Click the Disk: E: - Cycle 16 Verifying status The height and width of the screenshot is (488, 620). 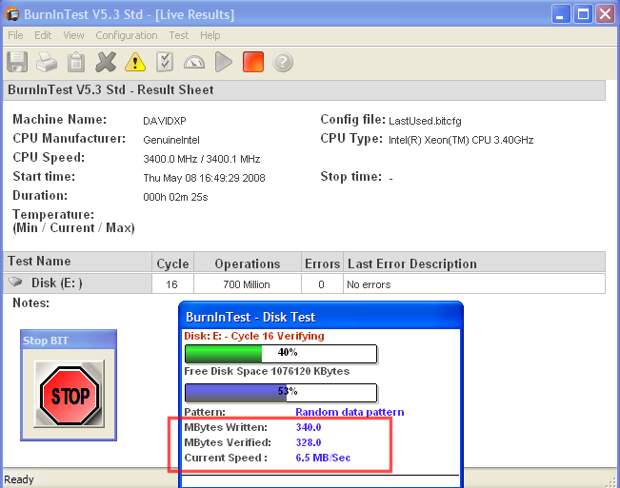pos(254,336)
